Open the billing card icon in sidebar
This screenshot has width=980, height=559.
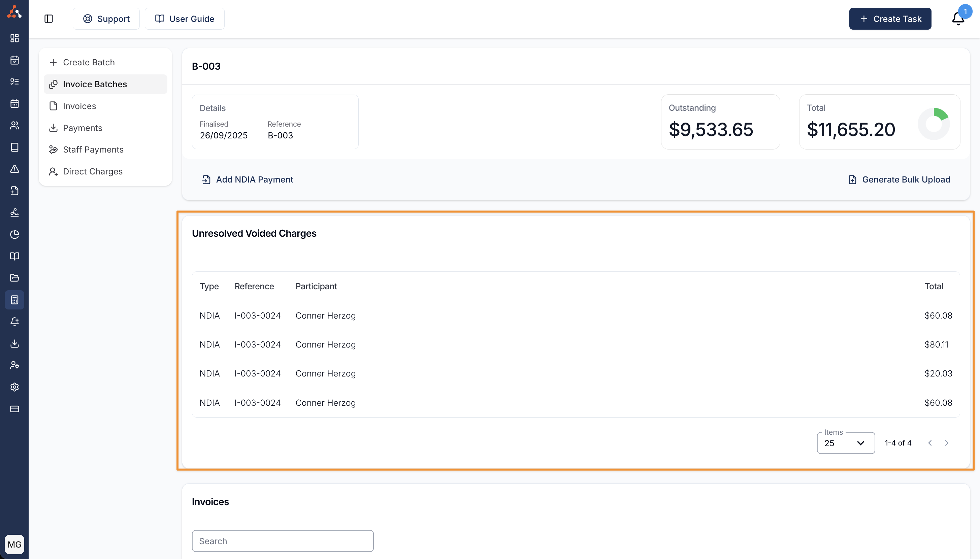[14, 409]
